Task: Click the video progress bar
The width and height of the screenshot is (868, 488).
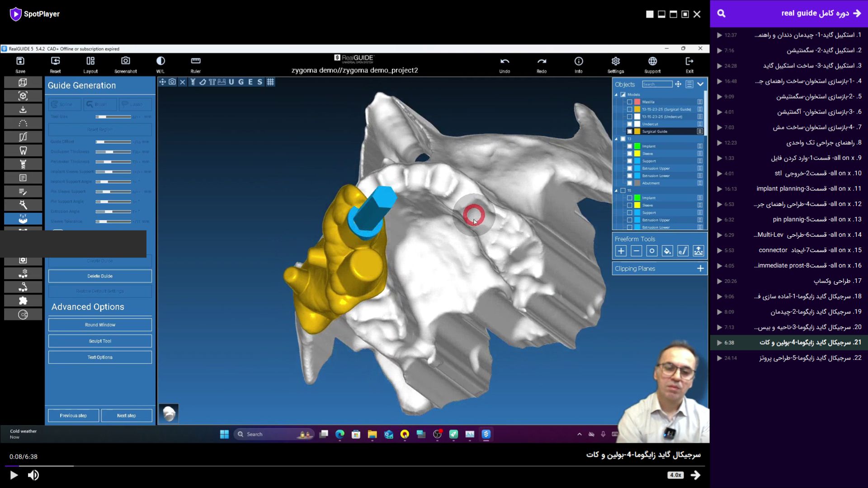Action: (x=354, y=466)
